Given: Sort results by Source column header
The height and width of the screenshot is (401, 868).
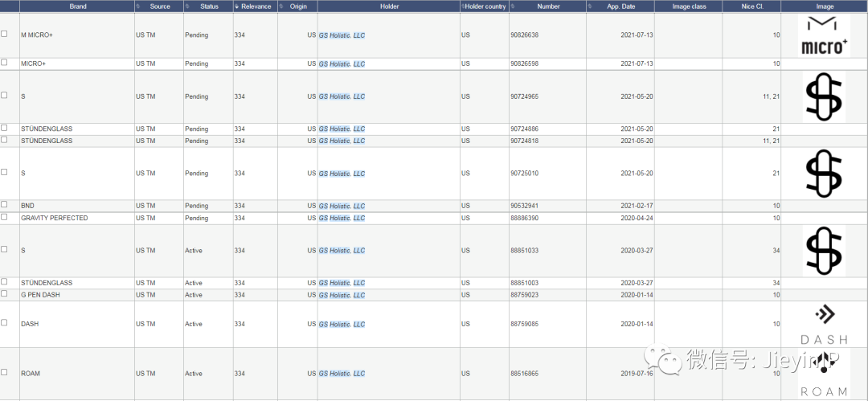Looking at the screenshot, I should [x=160, y=6].
